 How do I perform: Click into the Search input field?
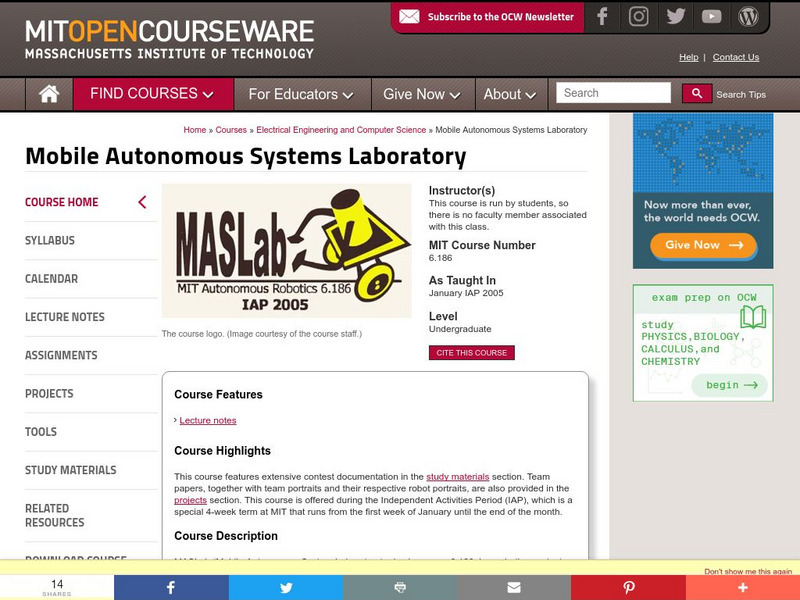pyautogui.click(x=613, y=93)
